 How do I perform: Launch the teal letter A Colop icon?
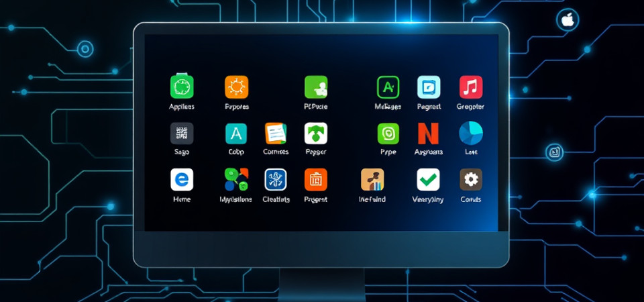(236, 134)
